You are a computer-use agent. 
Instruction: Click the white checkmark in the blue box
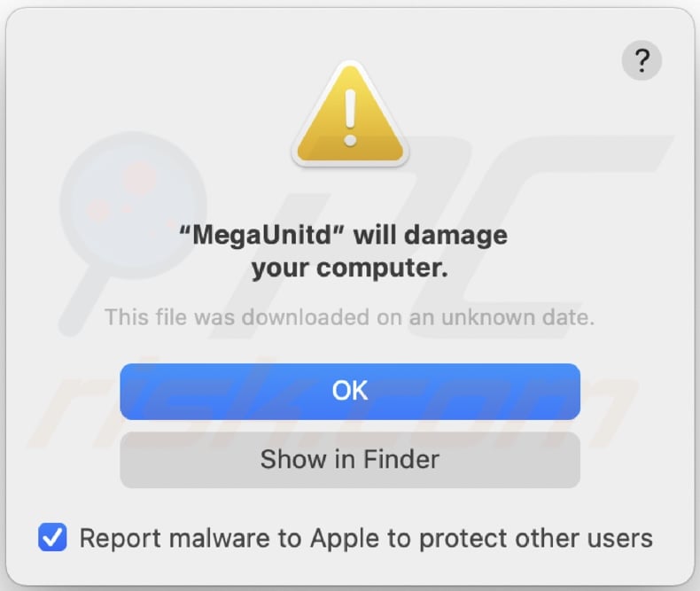[53, 537]
